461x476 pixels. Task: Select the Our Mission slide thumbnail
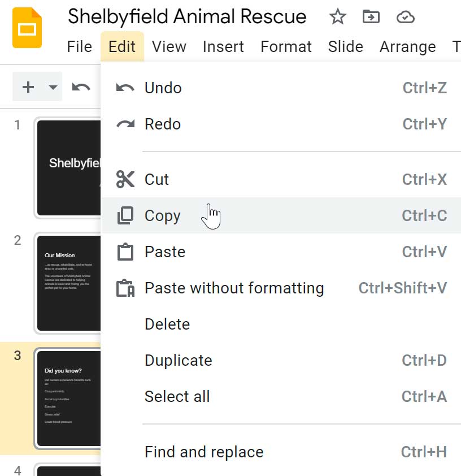pyautogui.click(x=68, y=283)
